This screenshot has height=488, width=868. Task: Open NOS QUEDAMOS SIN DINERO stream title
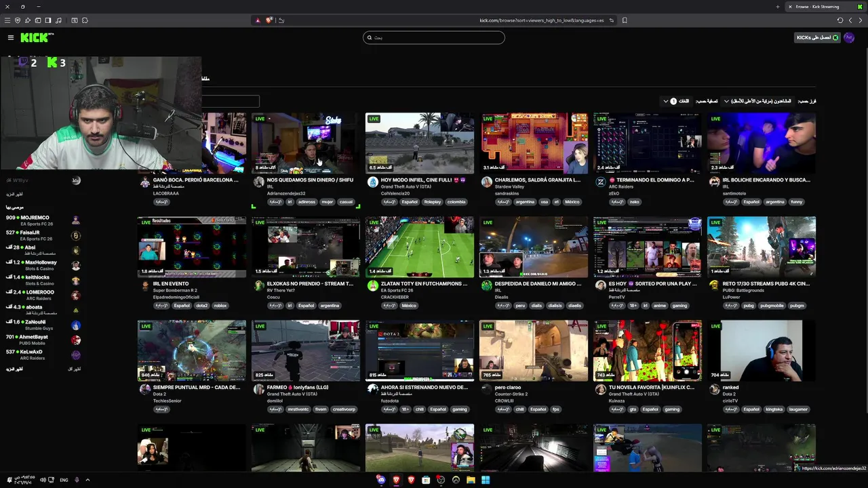(310, 180)
